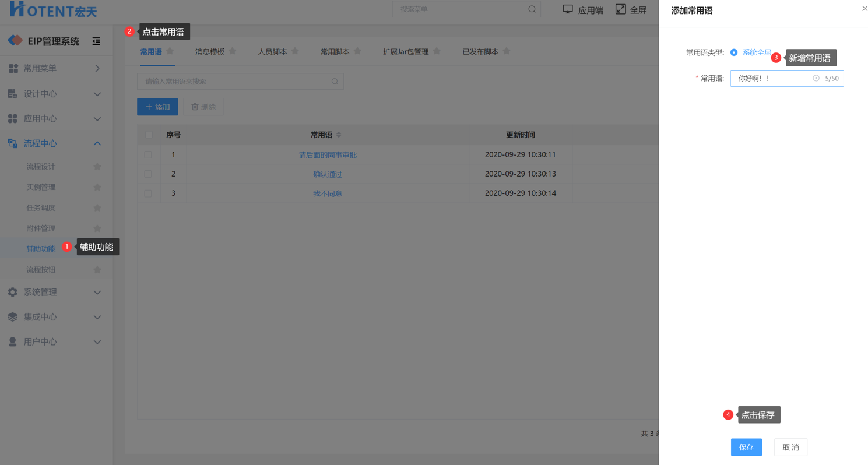Focus the 搜索菜单 search field
The height and width of the screenshot is (465, 868).
coord(466,9)
